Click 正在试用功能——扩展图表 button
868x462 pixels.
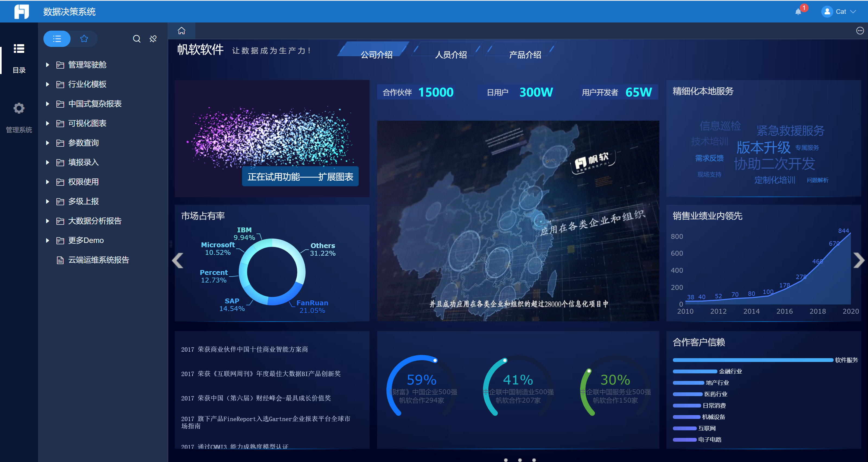[x=300, y=177]
